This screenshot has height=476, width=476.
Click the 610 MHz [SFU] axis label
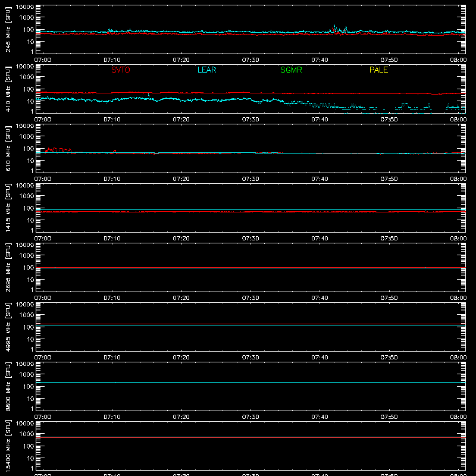click(8, 148)
